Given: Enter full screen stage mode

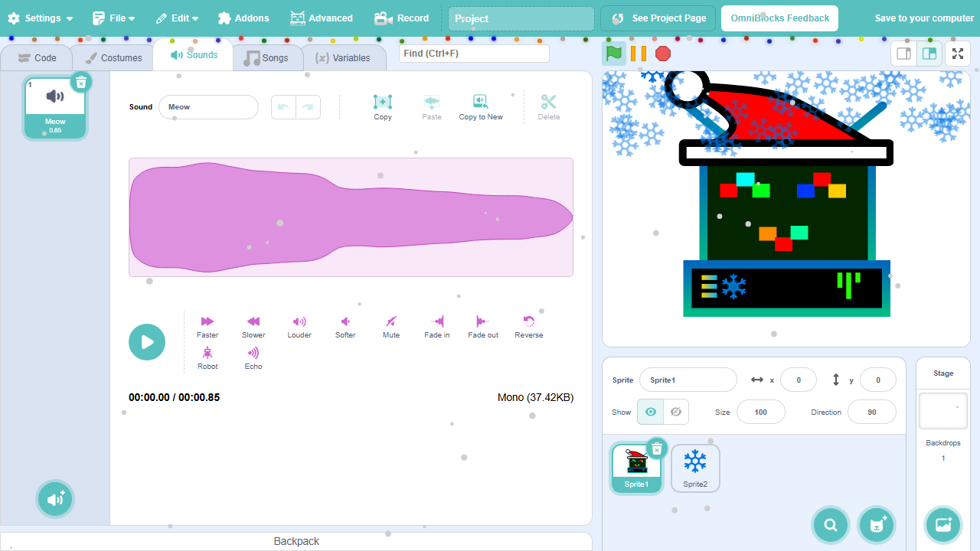Looking at the screenshot, I should pos(958,54).
